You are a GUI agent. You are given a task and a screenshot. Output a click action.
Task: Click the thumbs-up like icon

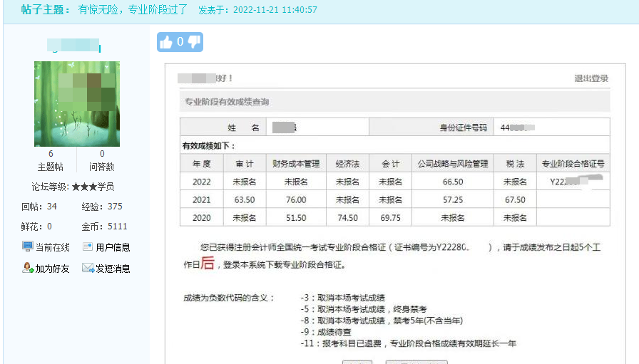coord(167,42)
